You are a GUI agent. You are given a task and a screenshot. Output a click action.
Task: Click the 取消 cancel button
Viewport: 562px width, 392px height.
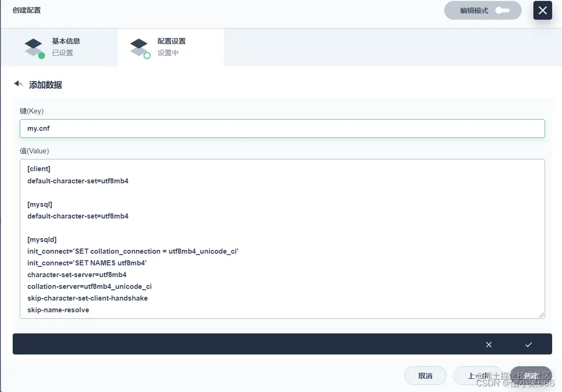[425, 376]
